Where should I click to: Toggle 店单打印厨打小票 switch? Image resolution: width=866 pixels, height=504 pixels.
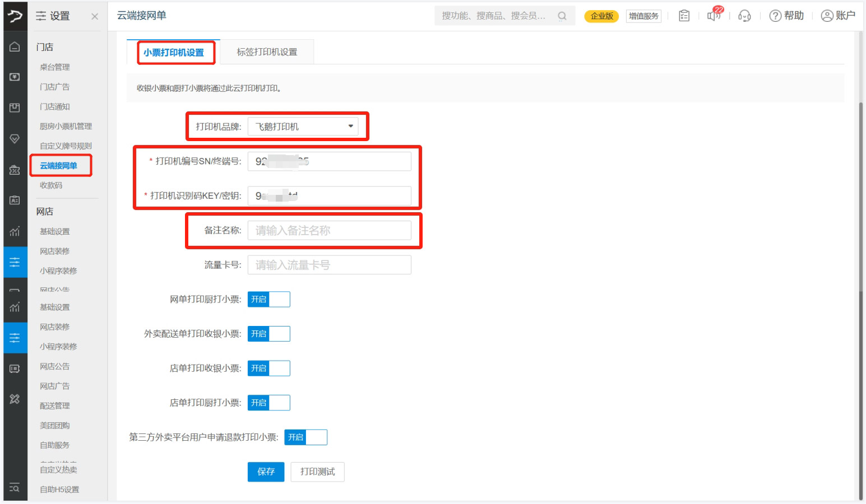[x=269, y=403]
